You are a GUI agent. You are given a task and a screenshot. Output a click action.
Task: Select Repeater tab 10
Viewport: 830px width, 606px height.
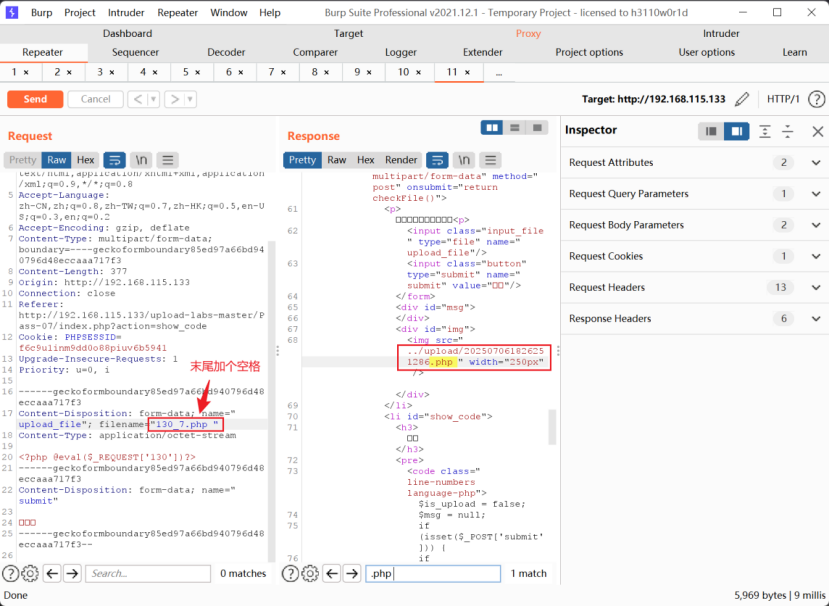pyautogui.click(x=409, y=73)
